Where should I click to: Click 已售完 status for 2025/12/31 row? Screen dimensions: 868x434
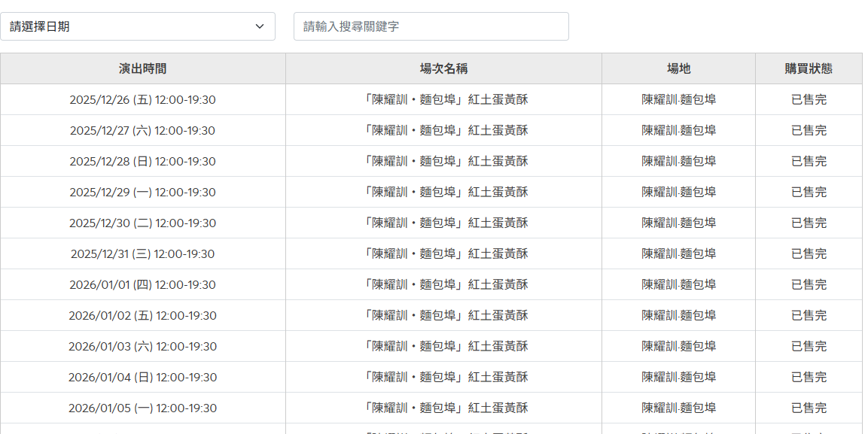pyautogui.click(x=809, y=253)
